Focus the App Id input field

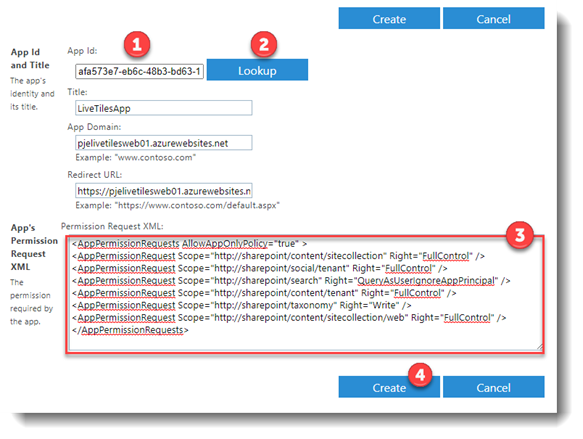(139, 71)
